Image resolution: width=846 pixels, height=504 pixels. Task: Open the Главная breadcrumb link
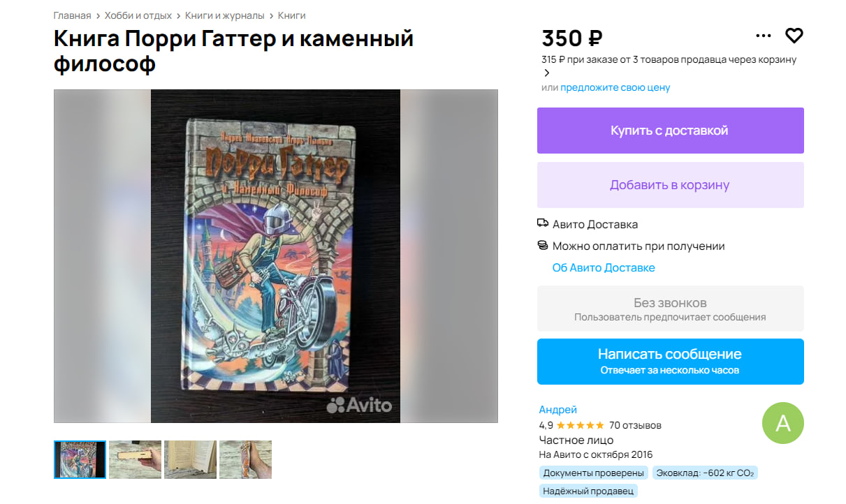click(x=73, y=15)
